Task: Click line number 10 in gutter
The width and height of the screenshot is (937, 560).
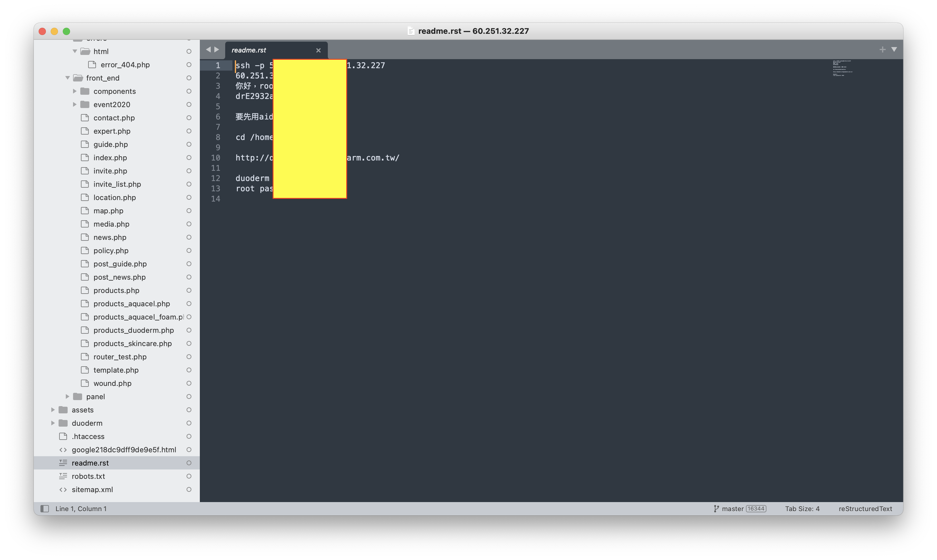Action: coord(216,157)
